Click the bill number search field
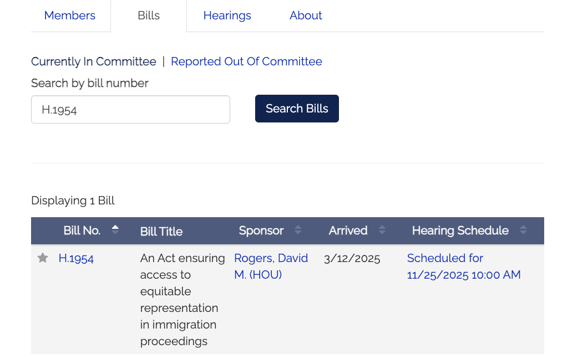This screenshot has height=364, width=588. [x=130, y=109]
